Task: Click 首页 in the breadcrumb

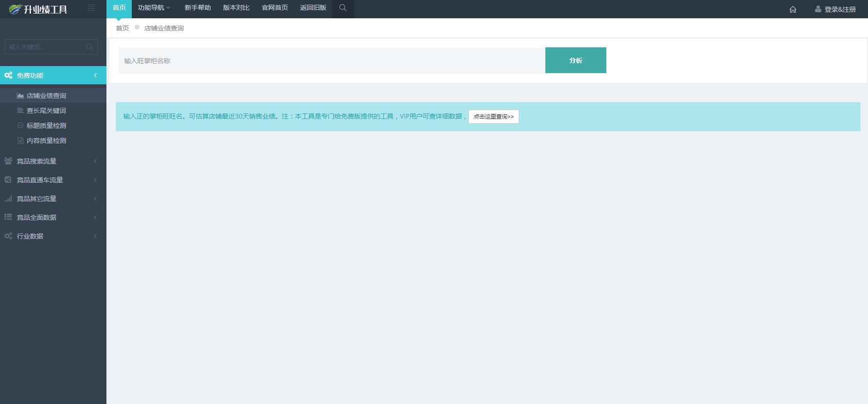Action: (x=122, y=28)
